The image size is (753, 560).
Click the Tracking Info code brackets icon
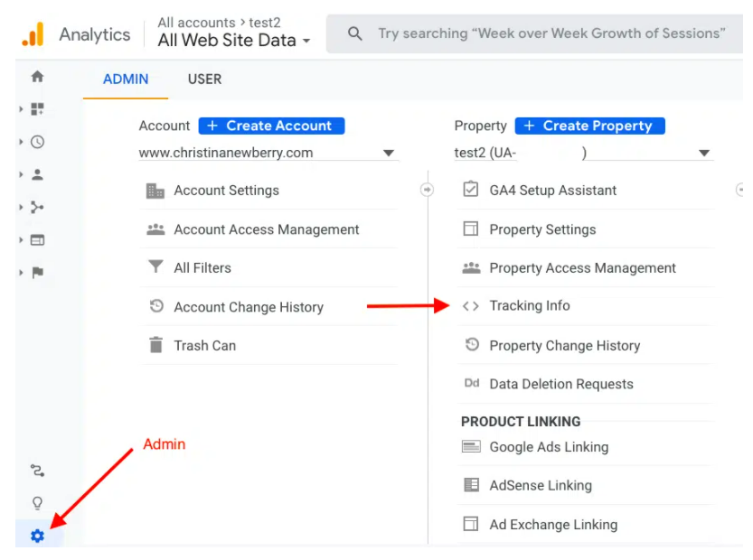(x=471, y=306)
